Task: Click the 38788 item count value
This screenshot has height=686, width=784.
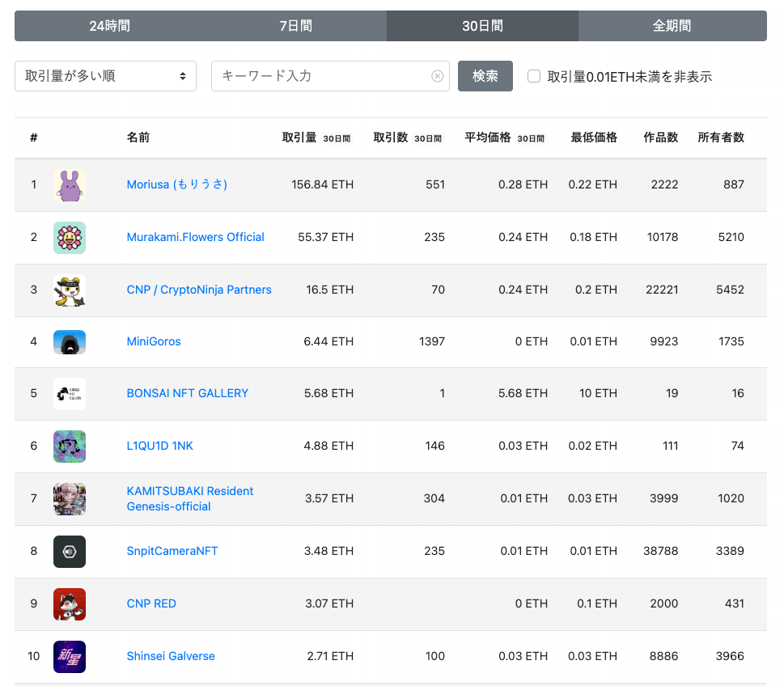Action: pyautogui.click(x=660, y=551)
